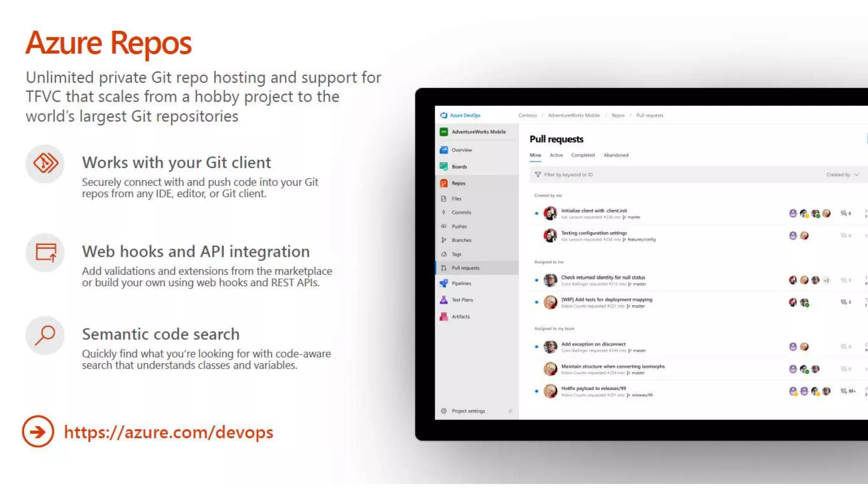Screen dimensions: 868x488
Task: Click the AdventureWorks Mobile breadcrumb
Action: pyautogui.click(x=574, y=115)
